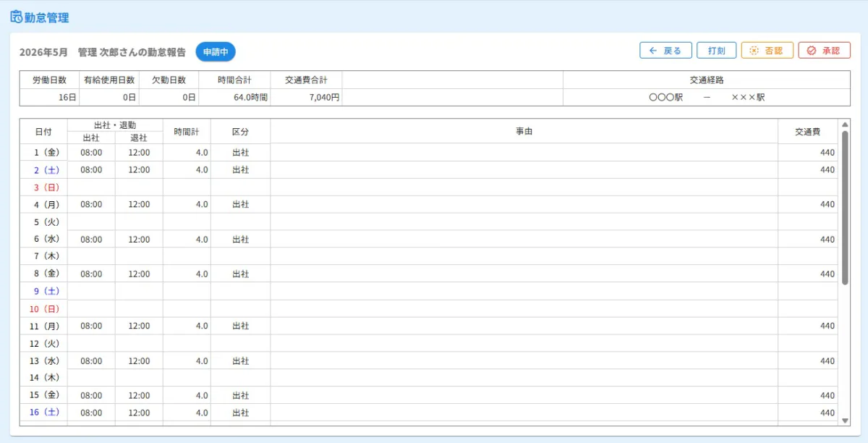The height and width of the screenshot is (443, 868).
Task: Reject the report with 否認 button
Action: point(767,51)
